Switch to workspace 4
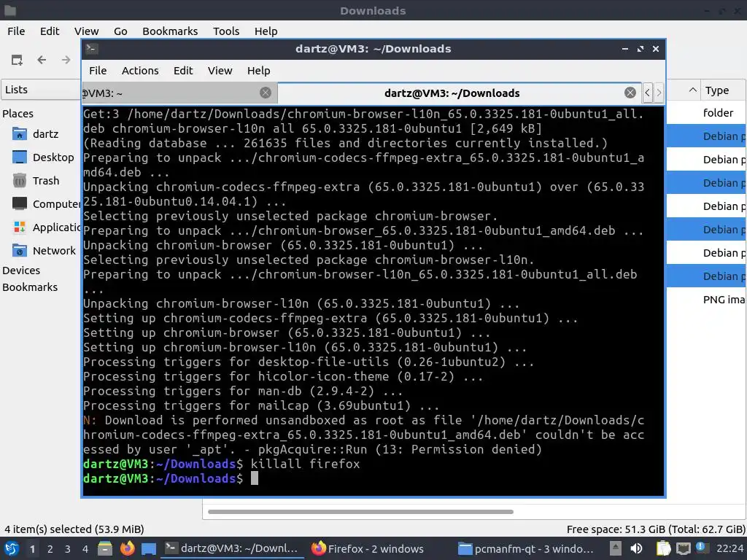The width and height of the screenshot is (747, 560). [85, 548]
